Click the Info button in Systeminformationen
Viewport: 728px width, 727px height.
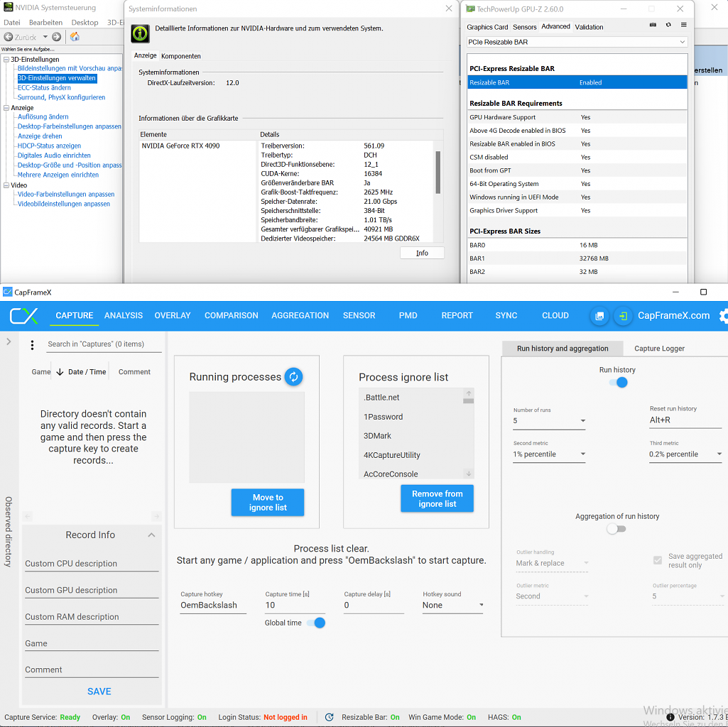(x=422, y=253)
